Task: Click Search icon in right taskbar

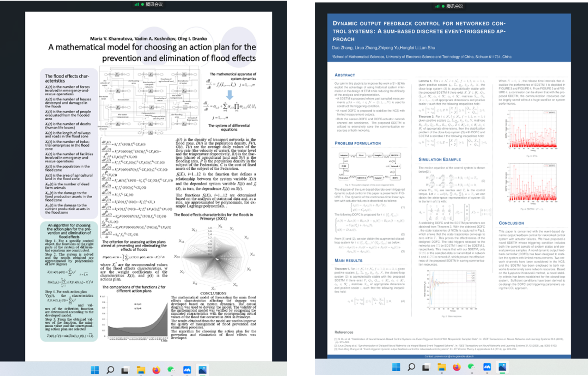Action: click(x=411, y=367)
